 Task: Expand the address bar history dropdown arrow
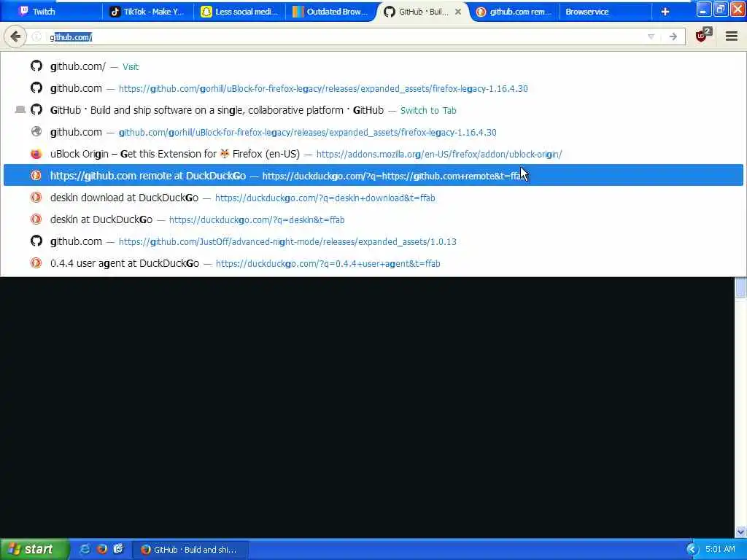pyautogui.click(x=651, y=36)
